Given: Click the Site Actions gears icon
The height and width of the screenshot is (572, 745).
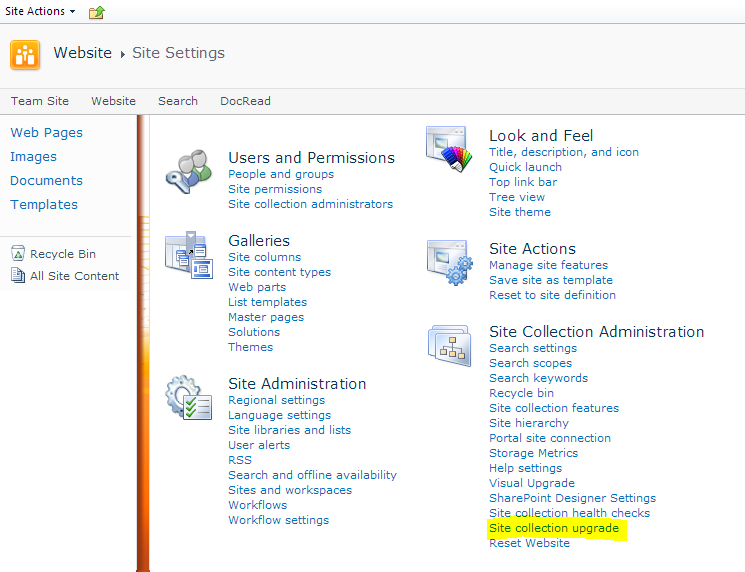Looking at the screenshot, I should coord(449,262).
